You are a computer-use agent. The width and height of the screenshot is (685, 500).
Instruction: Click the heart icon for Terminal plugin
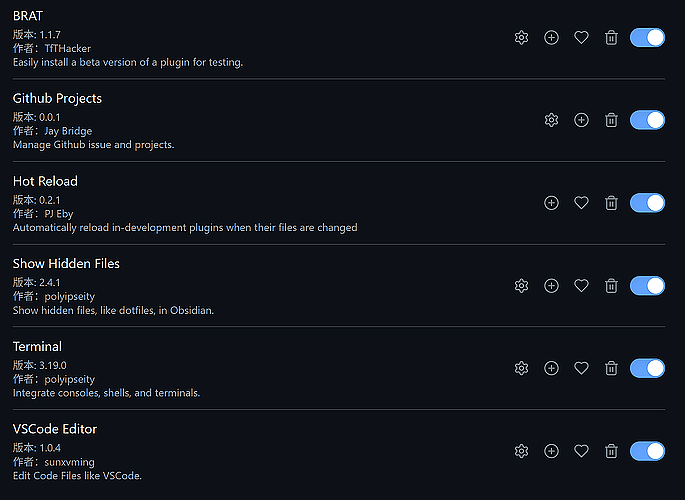[581, 368]
